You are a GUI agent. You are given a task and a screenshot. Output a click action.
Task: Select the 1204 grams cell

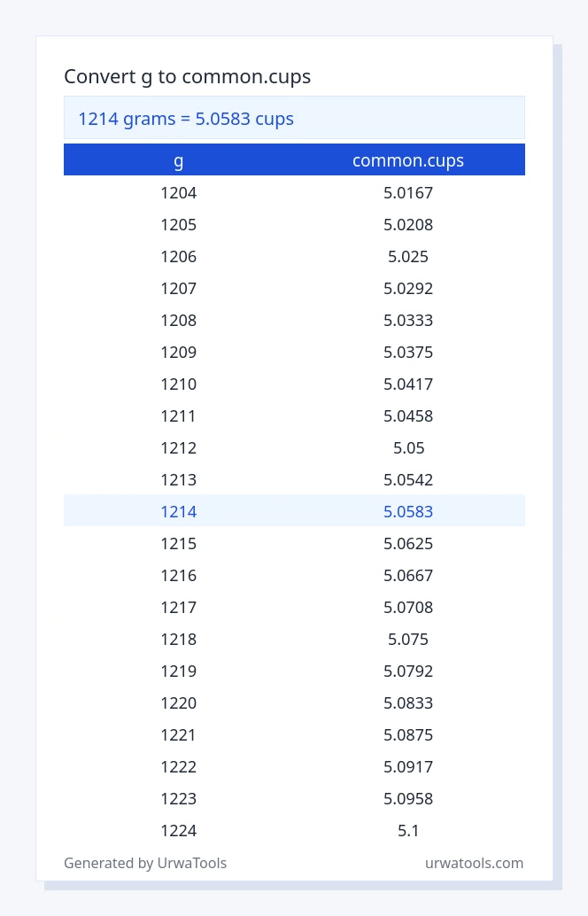(179, 193)
